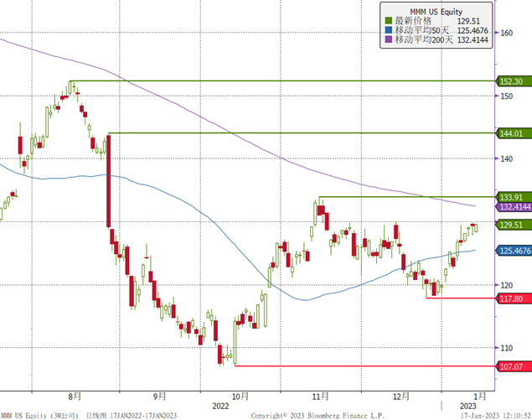Viewport: 532px width, 420px height.
Task: Select the purple 132.4144 moving average tag
Action: (514, 206)
